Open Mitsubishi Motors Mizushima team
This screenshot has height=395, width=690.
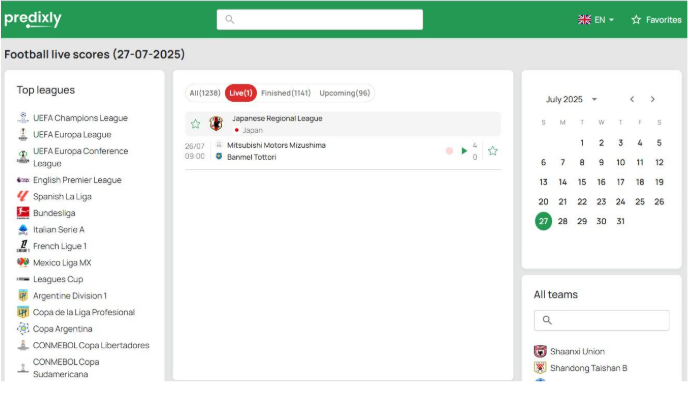(276, 145)
